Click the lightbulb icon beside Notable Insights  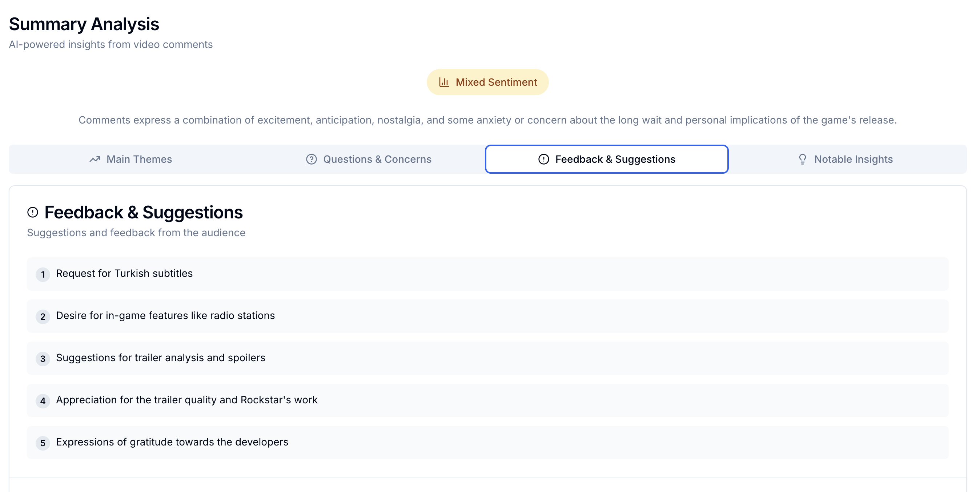pos(802,159)
